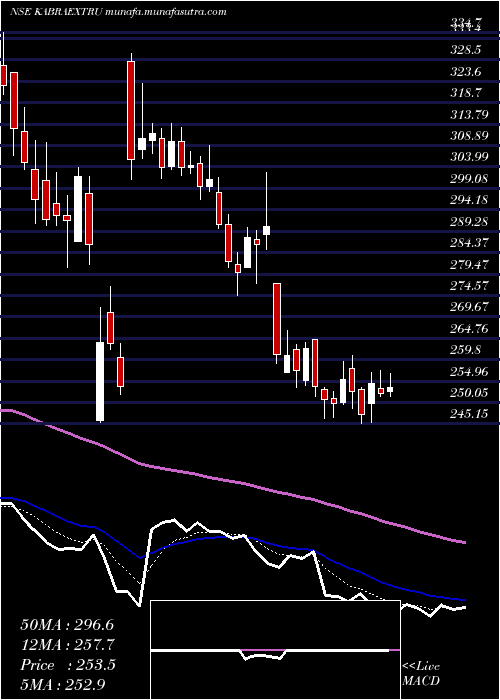500x700 pixels.
Task: Click the 279.47 price axis label
Action: click(x=469, y=264)
